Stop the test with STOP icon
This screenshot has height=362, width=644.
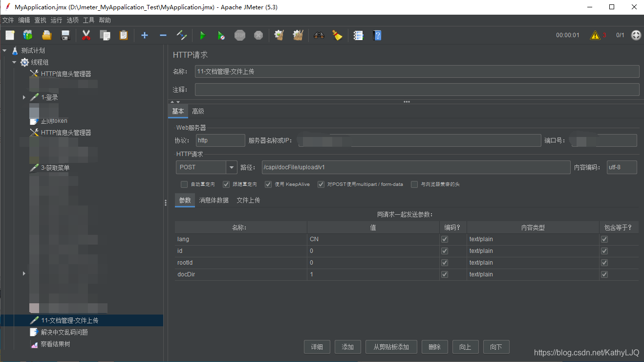click(240, 35)
